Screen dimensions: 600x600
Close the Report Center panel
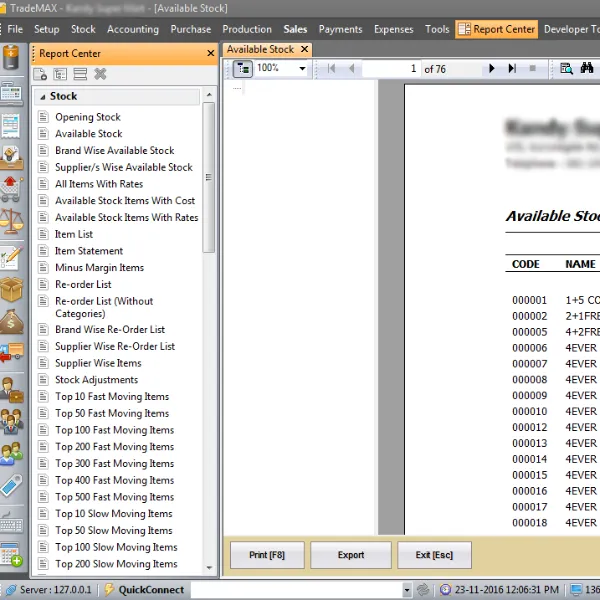pyautogui.click(x=210, y=53)
